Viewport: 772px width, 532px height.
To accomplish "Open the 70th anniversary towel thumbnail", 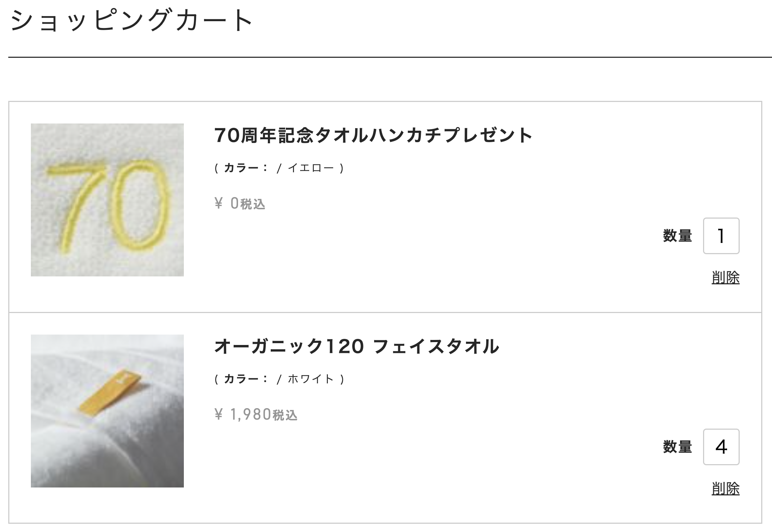I will click(x=107, y=200).
